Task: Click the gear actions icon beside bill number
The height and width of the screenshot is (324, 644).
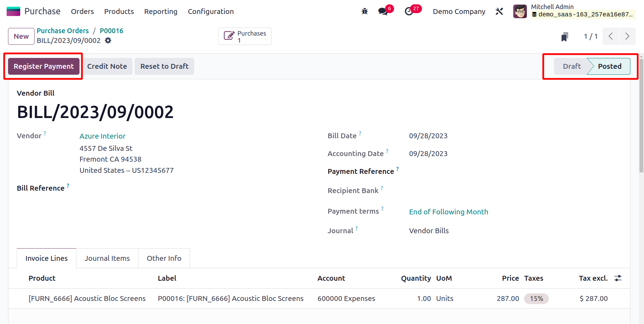Action: (108, 40)
